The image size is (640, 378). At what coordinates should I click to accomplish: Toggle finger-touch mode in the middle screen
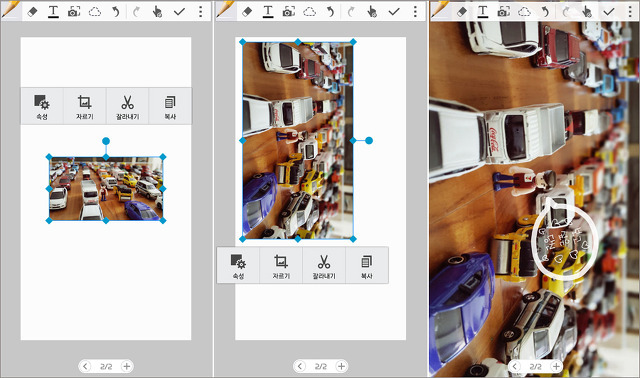(x=372, y=12)
